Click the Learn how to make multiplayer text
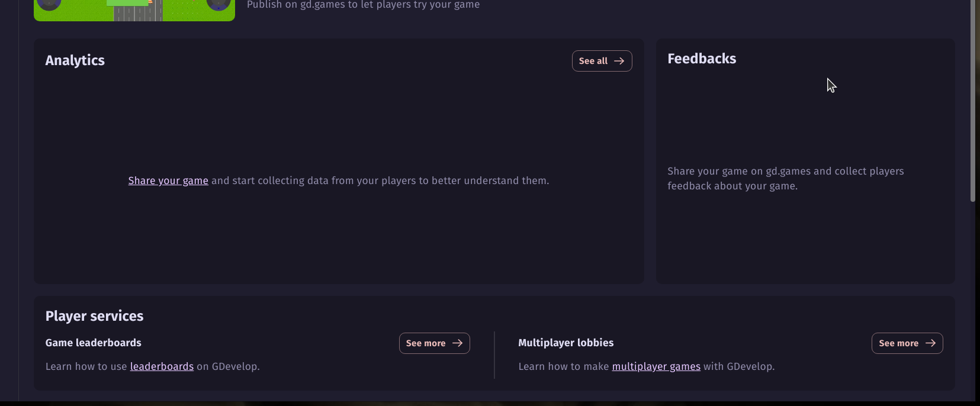Screen dimensions: 980x406 pos(563,366)
